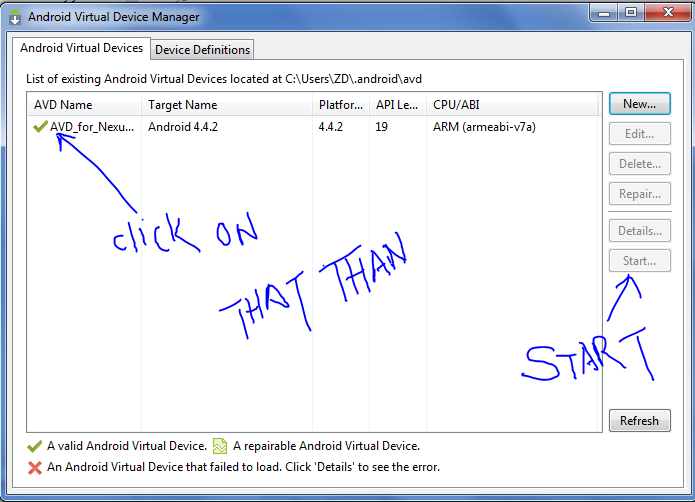Click the New... button
695x502 pixels.
640,104
